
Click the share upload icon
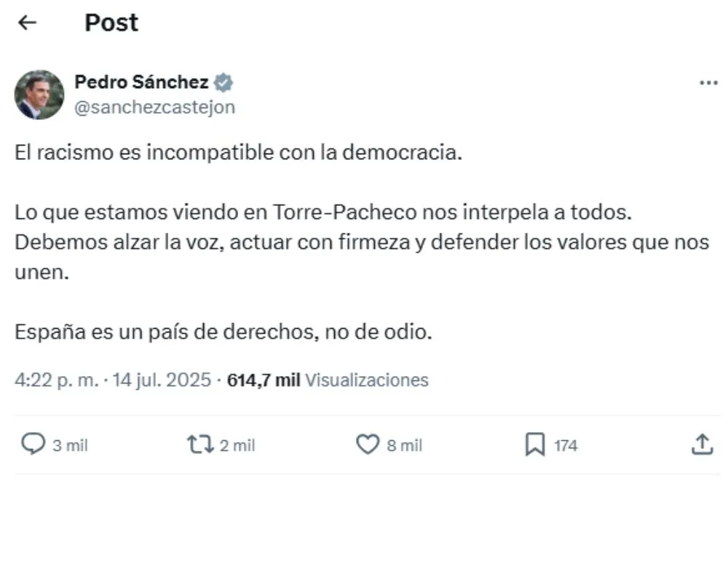701,444
